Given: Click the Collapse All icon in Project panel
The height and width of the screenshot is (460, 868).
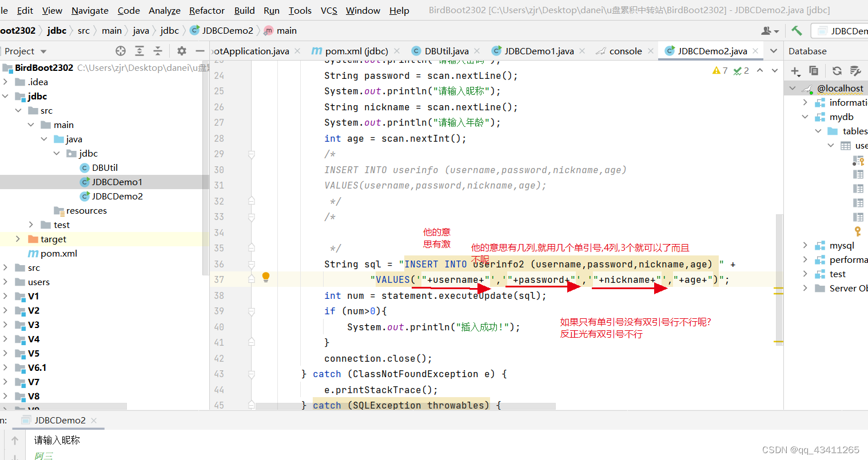Looking at the screenshot, I should click(158, 51).
